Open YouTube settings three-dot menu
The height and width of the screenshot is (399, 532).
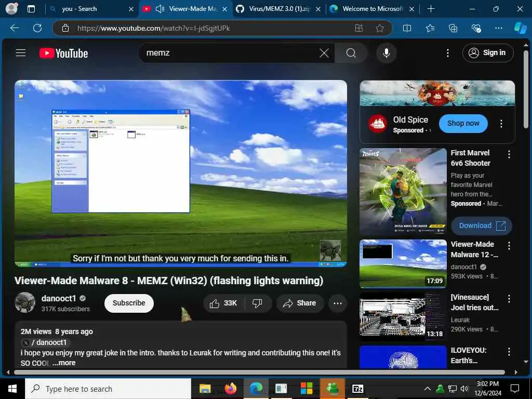(x=447, y=53)
